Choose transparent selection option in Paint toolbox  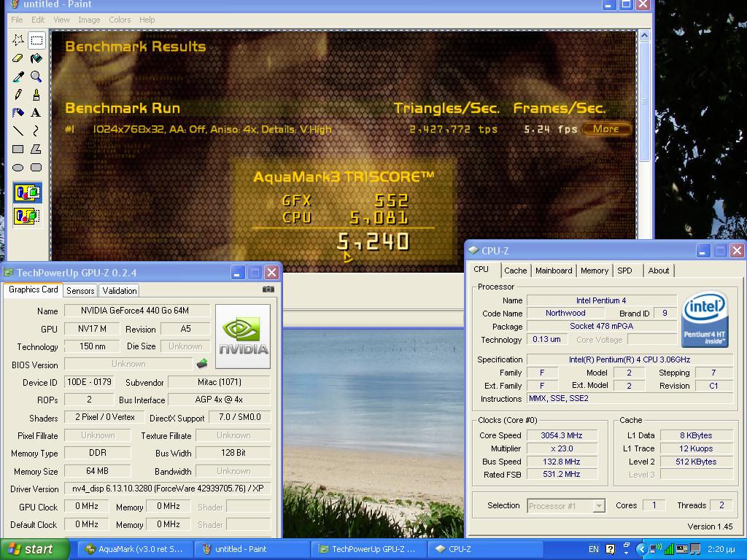click(28, 216)
